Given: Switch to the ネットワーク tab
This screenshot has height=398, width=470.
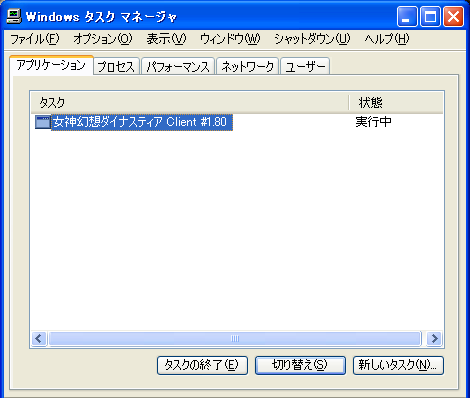Looking at the screenshot, I should [247, 67].
